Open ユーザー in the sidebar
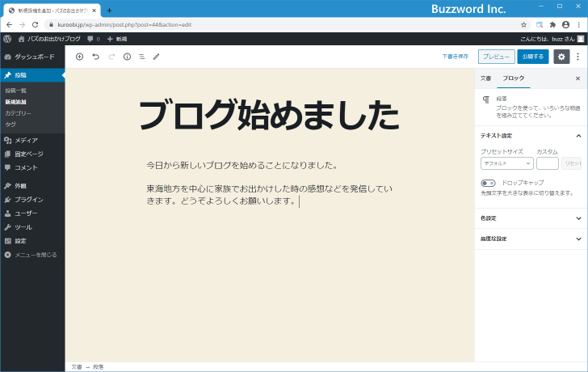The height and width of the screenshot is (372, 588). click(32, 213)
